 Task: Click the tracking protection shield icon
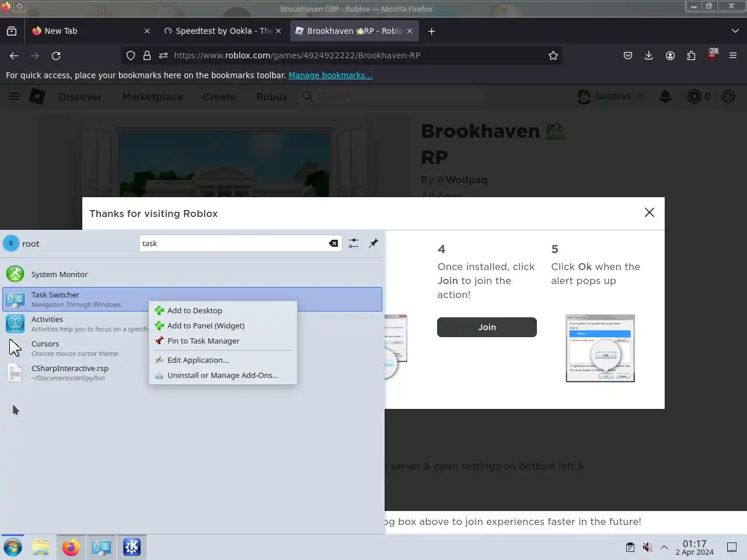131,55
